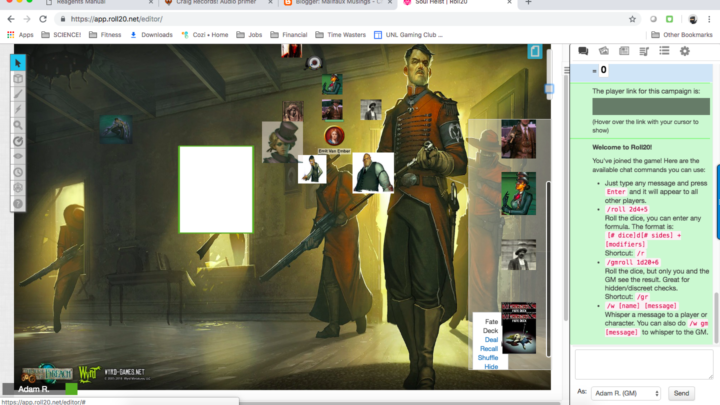This screenshot has height=405, width=720.
Task: Click the address bar URL
Action: pyautogui.click(x=117, y=19)
